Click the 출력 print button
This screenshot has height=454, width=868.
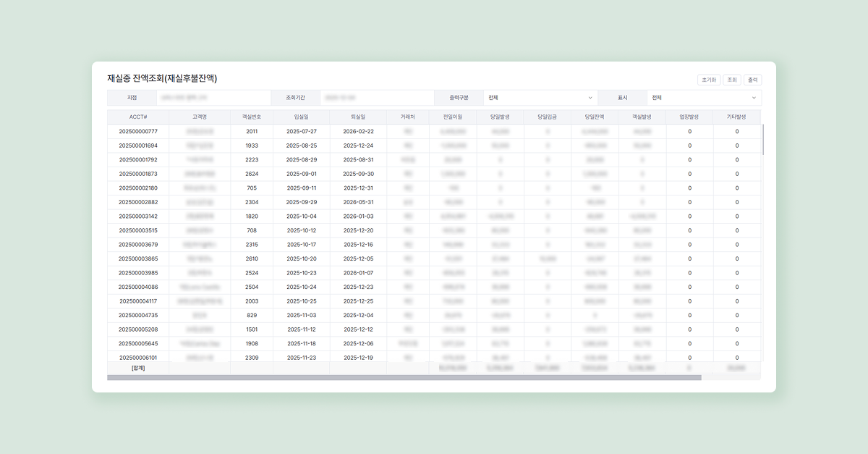tap(752, 80)
